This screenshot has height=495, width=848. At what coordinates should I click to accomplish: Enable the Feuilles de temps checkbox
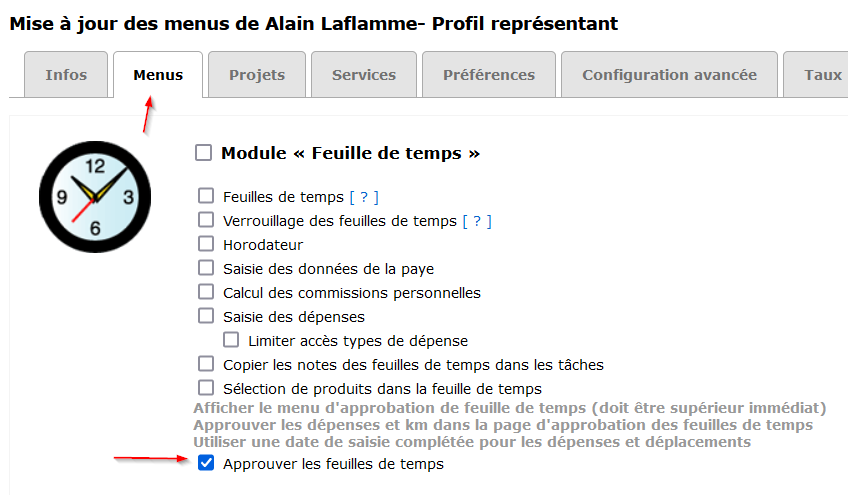click(206, 196)
